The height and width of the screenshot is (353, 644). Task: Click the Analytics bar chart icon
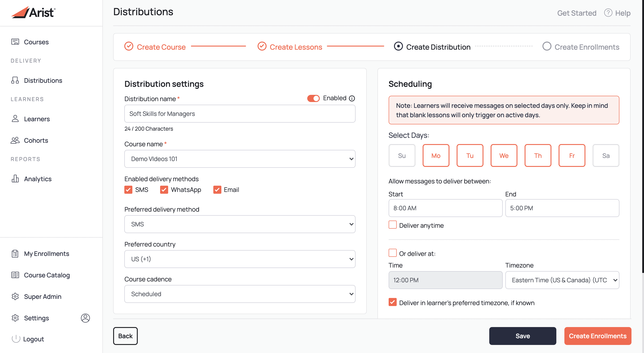(x=15, y=179)
